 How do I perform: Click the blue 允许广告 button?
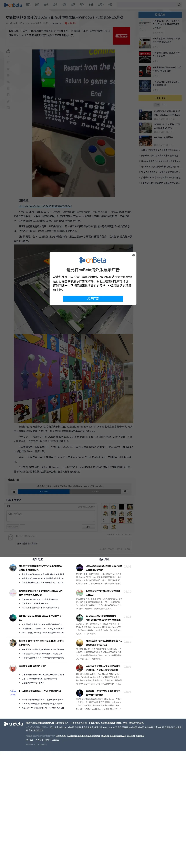(x=93, y=299)
